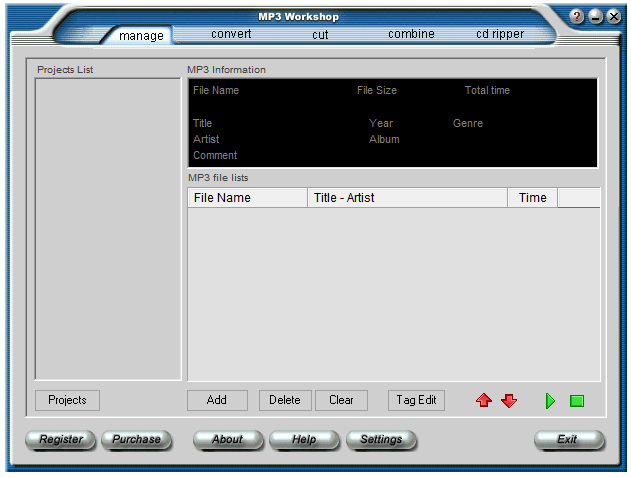Screen dimensions: 631x477
Task: Open help via title bar question icon
Action: [x=577, y=16]
